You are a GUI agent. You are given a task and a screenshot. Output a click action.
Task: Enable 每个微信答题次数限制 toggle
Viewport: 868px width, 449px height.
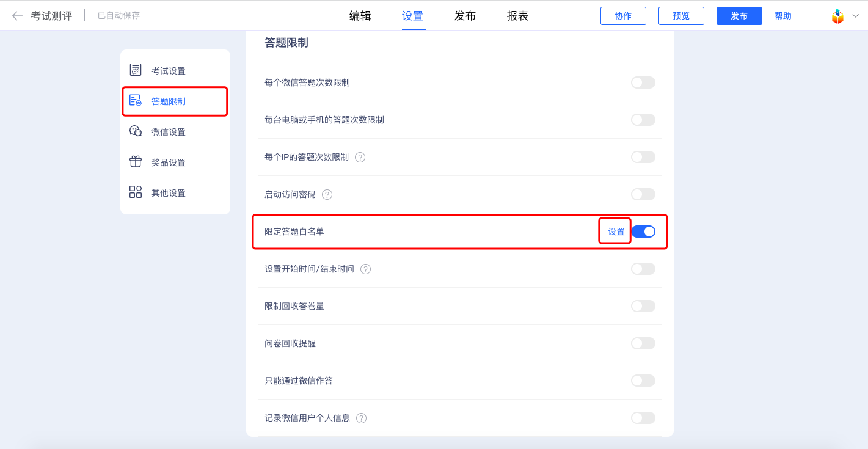tap(643, 82)
